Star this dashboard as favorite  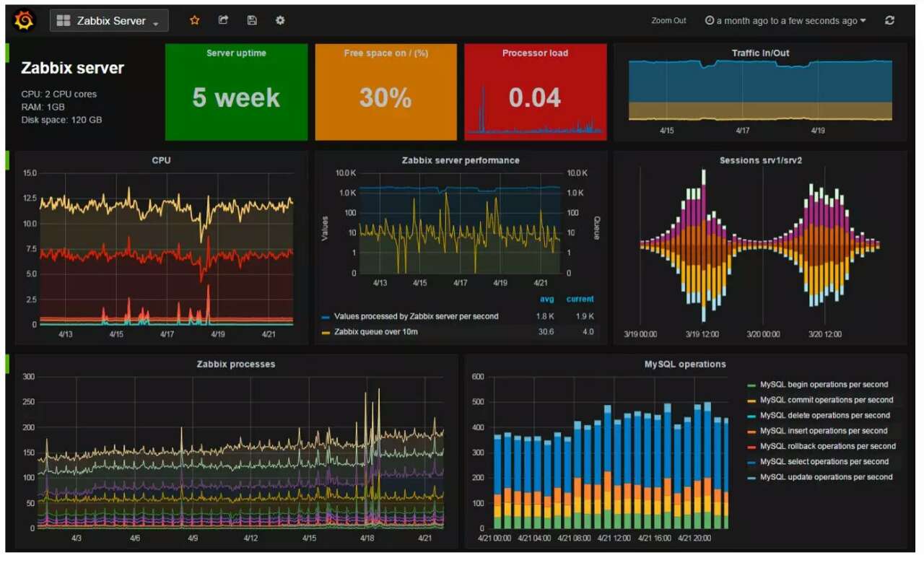[x=194, y=20]
